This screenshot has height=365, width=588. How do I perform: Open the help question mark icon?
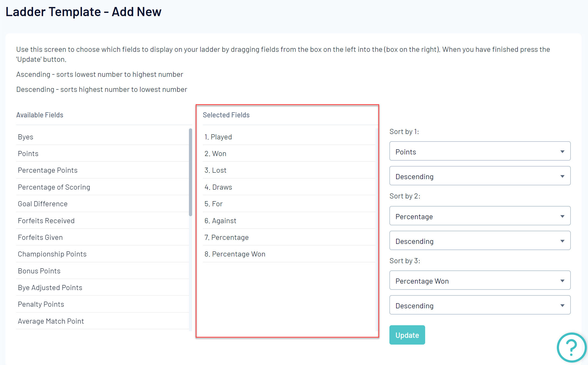pos(572,348)
